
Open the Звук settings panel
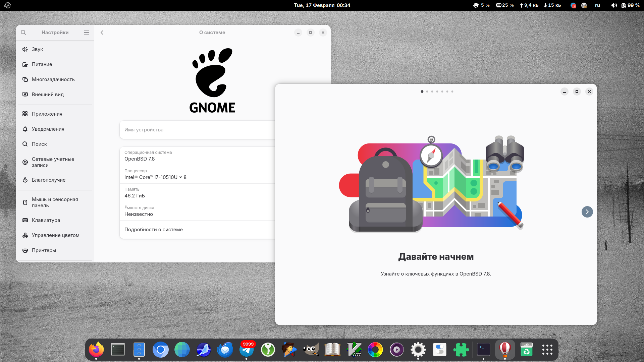(38, 49)
